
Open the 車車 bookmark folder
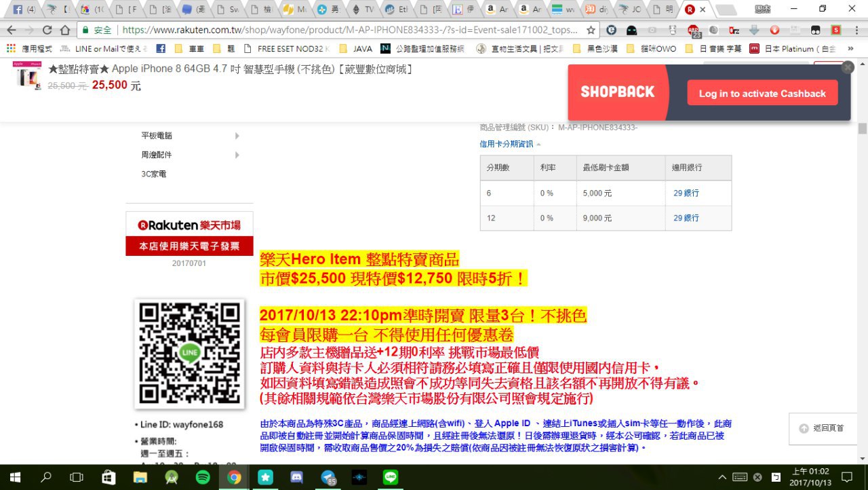[x=189, y=49]
